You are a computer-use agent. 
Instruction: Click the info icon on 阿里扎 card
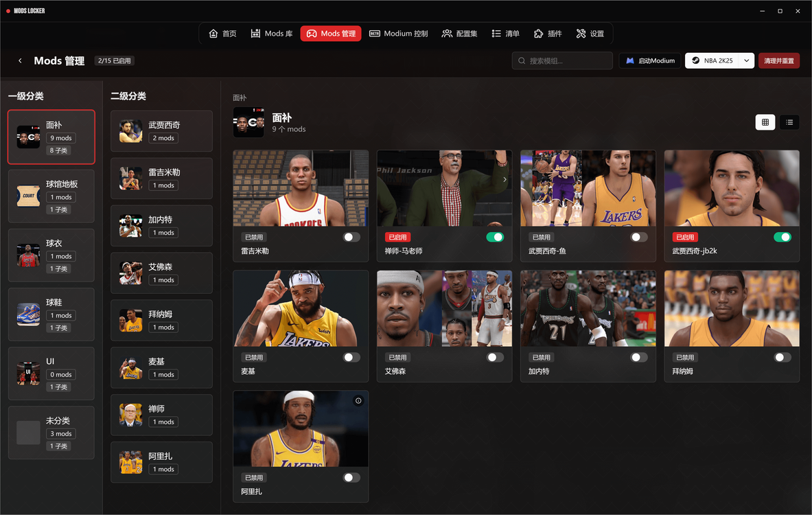pos(358,401)
